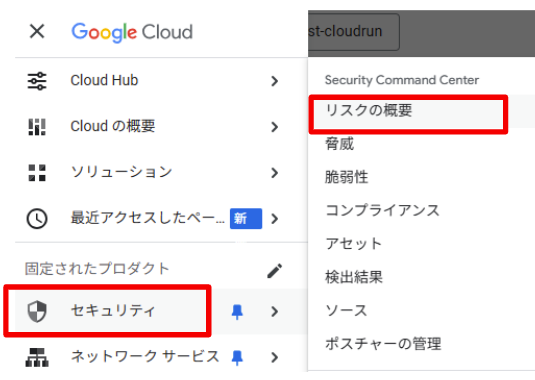Click the Cloud の概要 dashboard icon
The height and width of the screenshot is (380, 535).
tap(37, 127)
